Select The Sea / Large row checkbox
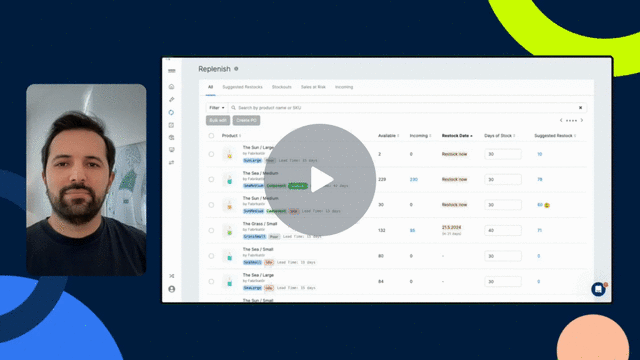This screenshot has width=640, height=360. (x=211, y=282)
